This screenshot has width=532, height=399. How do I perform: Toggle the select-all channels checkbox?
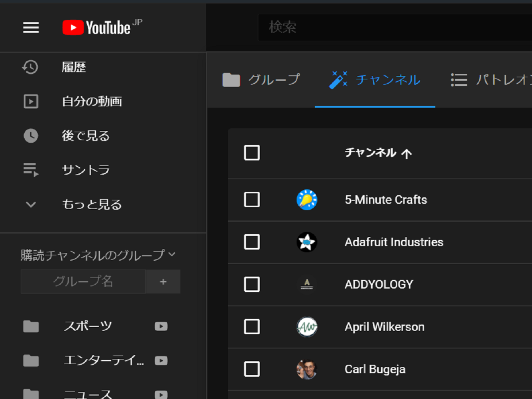[x=252, y=153]
